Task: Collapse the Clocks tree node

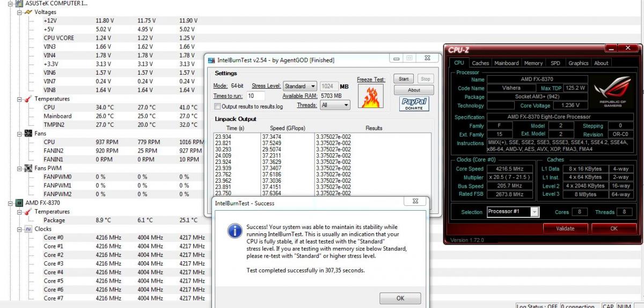Action: 19,228
